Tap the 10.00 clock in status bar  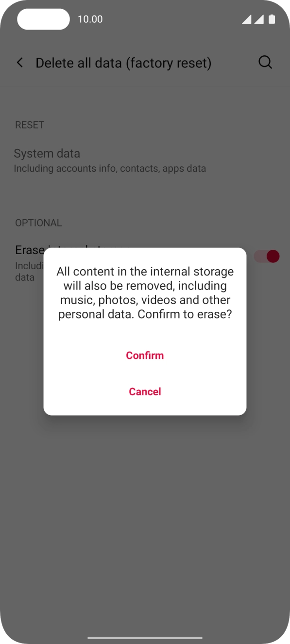[x=90, y=19]
